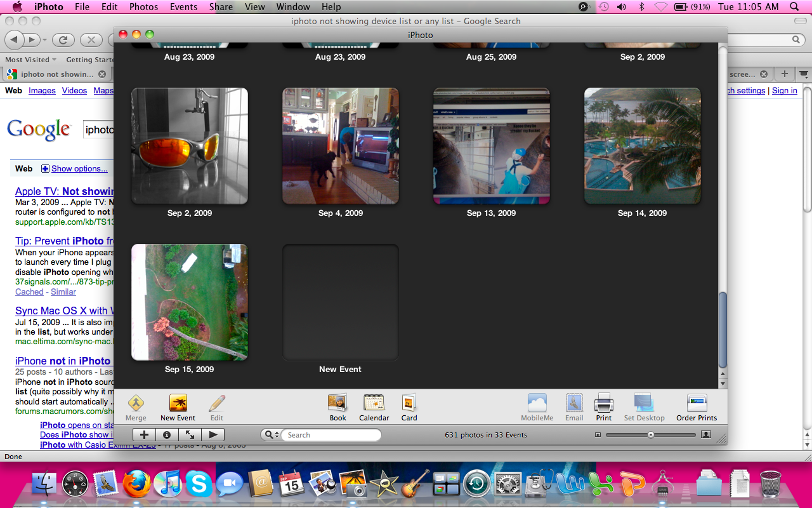The width and height of the screenshot is (812, 508).
Task: Open the Edit menu in the menu bar
Action: [110, 7]
